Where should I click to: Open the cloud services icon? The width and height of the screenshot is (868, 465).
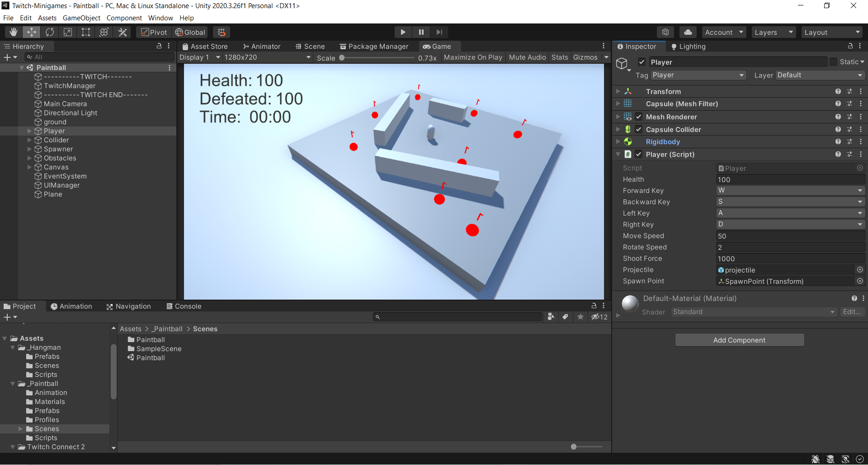point(688,32)
